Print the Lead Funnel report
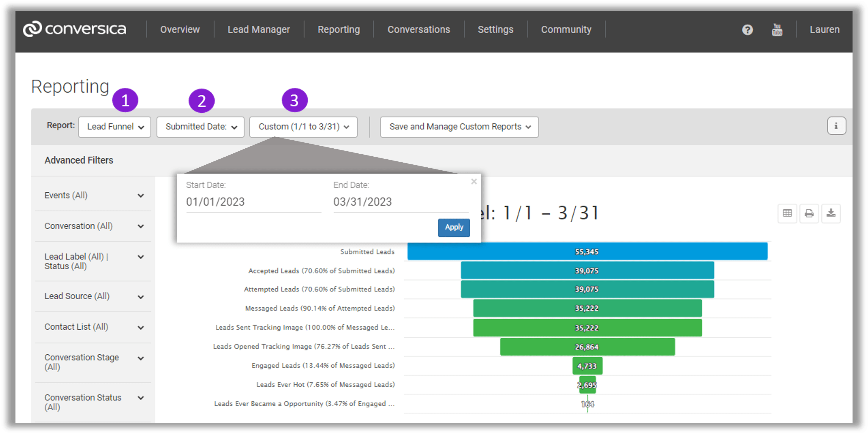 pyautogui.click(x=809, y=213)
